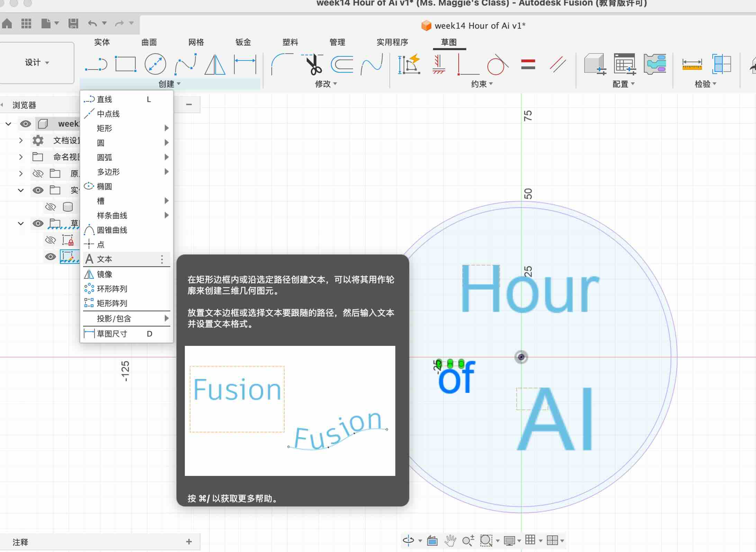This screenshot has height=552, width=756.
Task: Show the hidden body item
Action: coord(51,207)
